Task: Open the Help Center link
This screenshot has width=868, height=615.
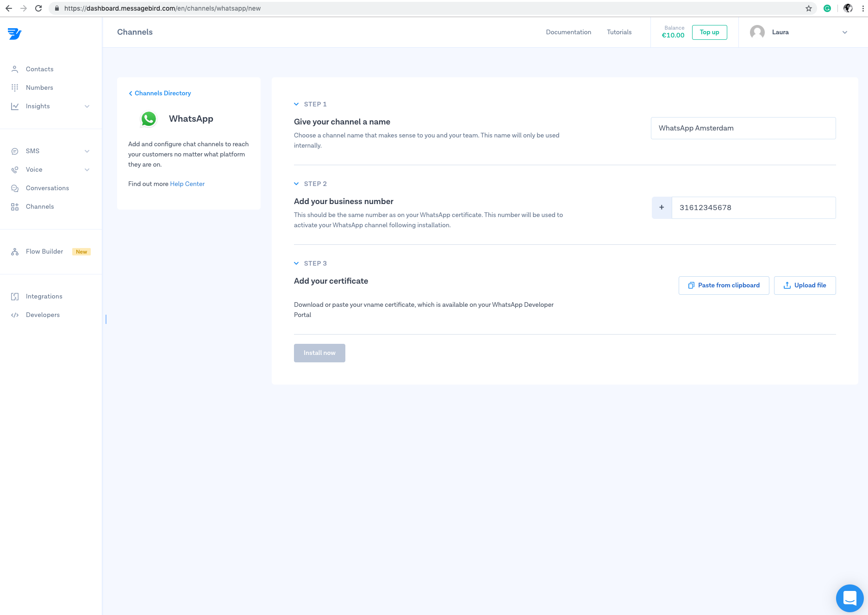Action: pos(187,184)
